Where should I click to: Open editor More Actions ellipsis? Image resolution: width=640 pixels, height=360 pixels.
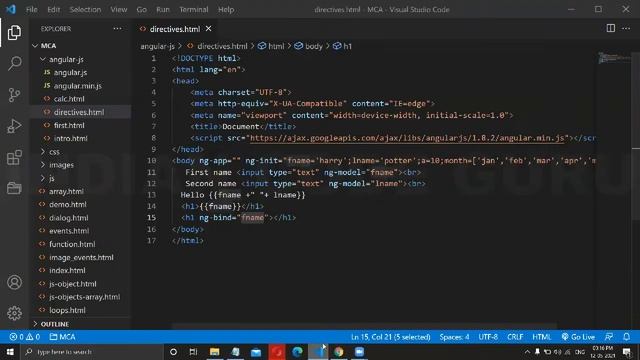pos(626,28)
